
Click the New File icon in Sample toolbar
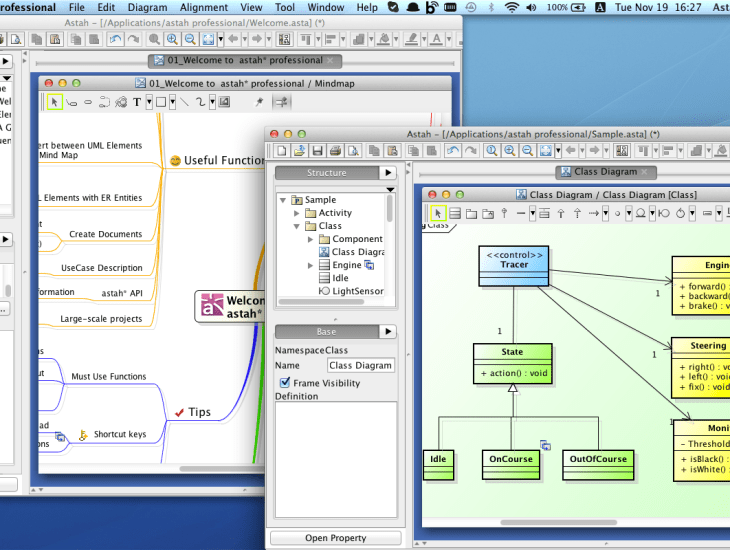tap(282, 151)
